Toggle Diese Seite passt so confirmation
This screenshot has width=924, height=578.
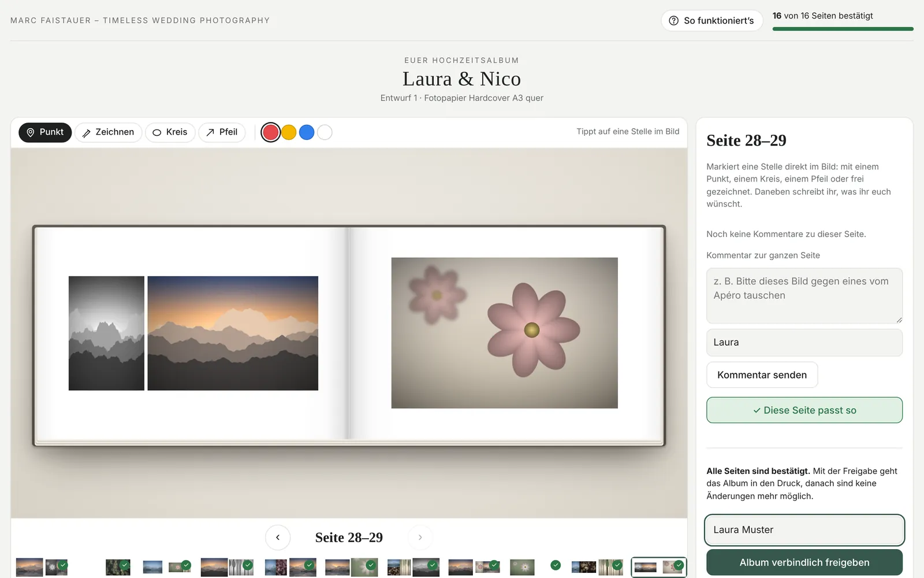click(x=804, y=410)
